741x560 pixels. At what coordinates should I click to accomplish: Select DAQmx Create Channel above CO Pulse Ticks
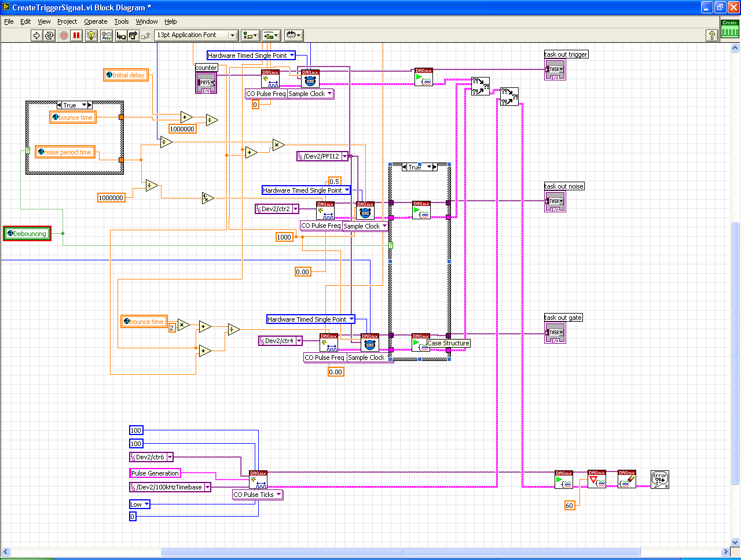click(258, 480)
